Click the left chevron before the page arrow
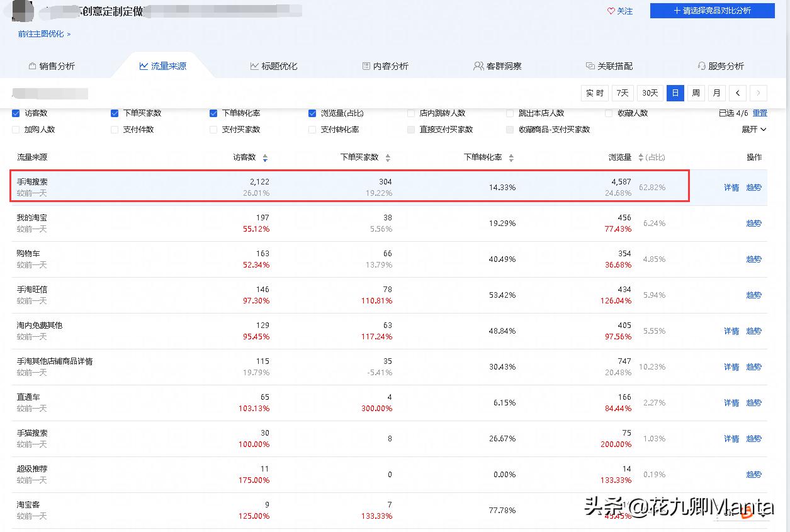This screenshot has width=790, height=532. 737,93
